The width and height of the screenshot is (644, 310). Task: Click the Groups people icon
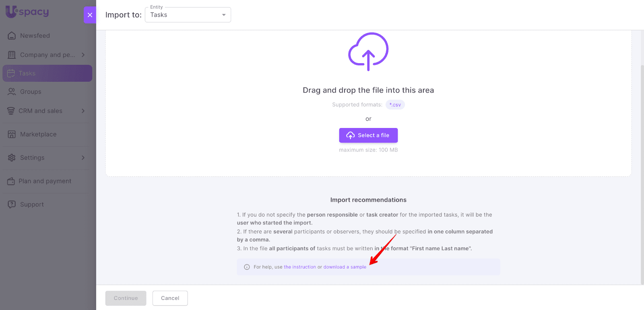tap(12, 92)
